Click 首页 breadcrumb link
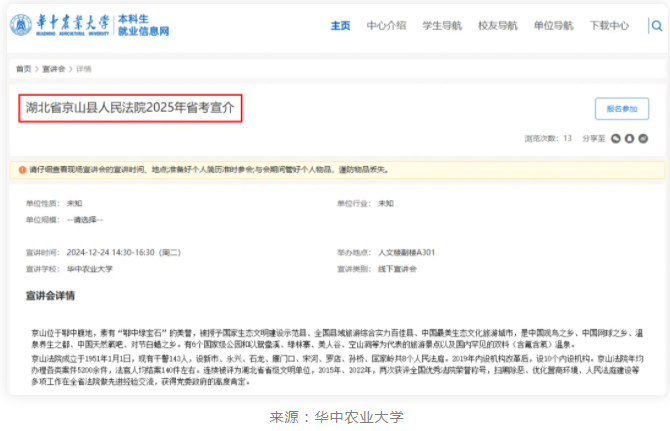 click(x=24, y=69)
